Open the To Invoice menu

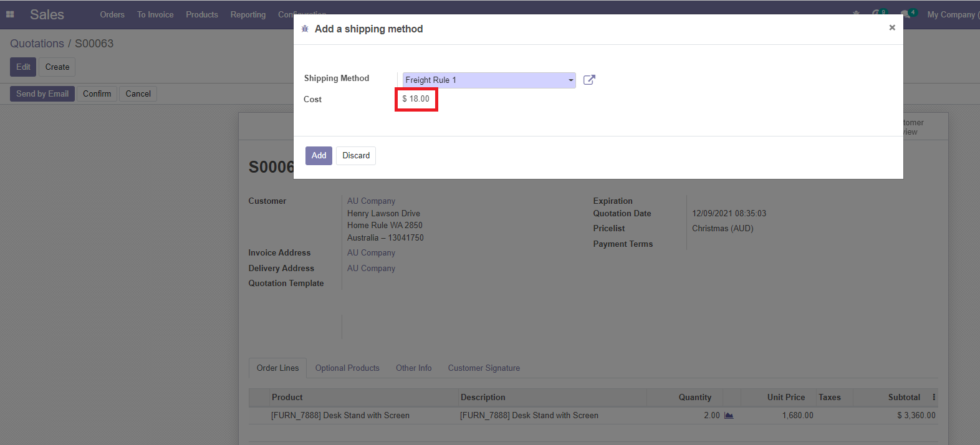click(155, 14)
